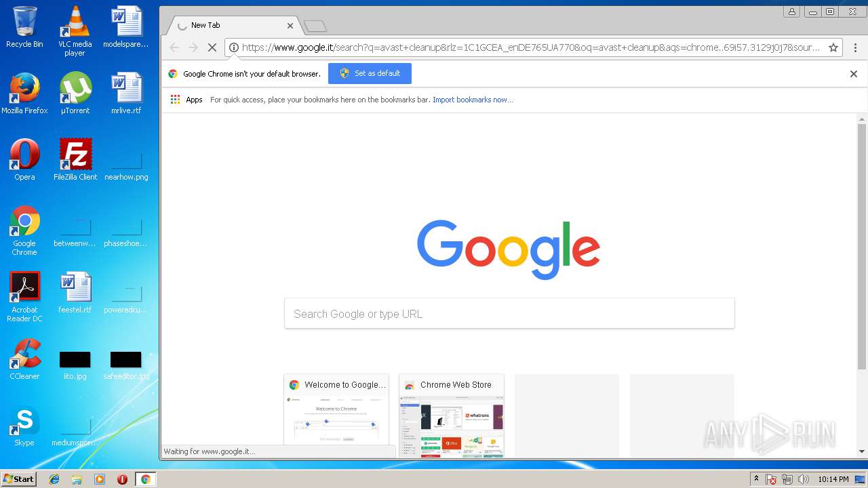Launch Skype desktop shortcut
This screenshot has width=868, height=488.
tap(24, 426)
